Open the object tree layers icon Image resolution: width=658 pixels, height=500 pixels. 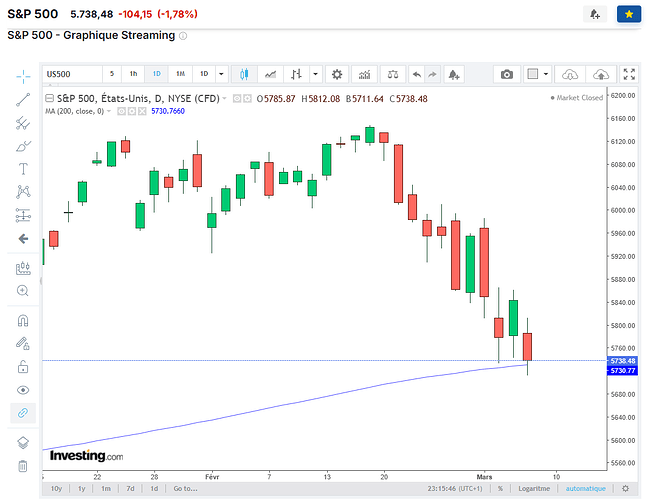pos(23,443)
